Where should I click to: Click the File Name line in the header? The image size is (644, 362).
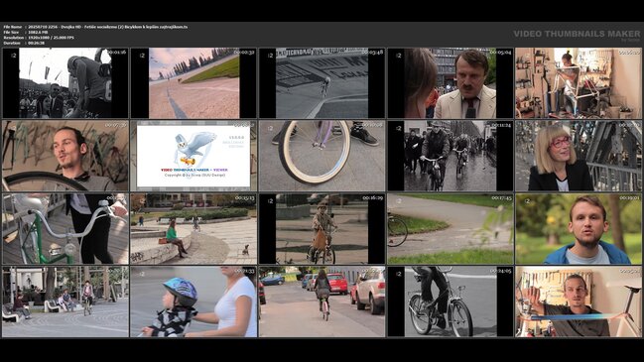[95, 27]
